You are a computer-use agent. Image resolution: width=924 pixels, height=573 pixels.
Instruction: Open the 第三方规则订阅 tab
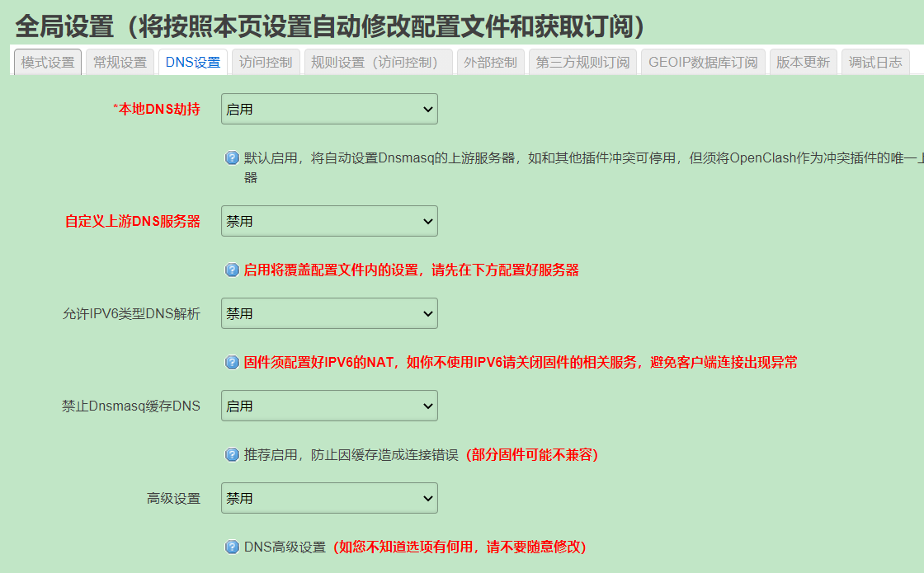(582, 61)
